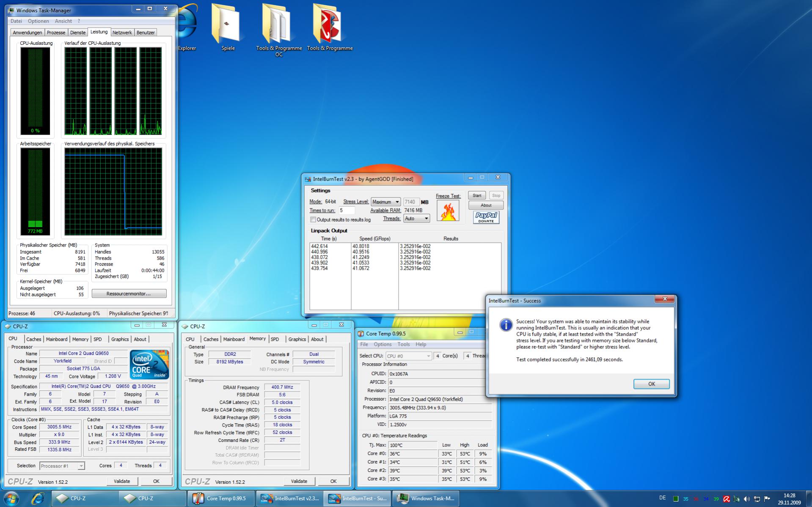
Task: Click Validate in the CPU-Z window showing Yorkfield
Action: click(122, 481)
